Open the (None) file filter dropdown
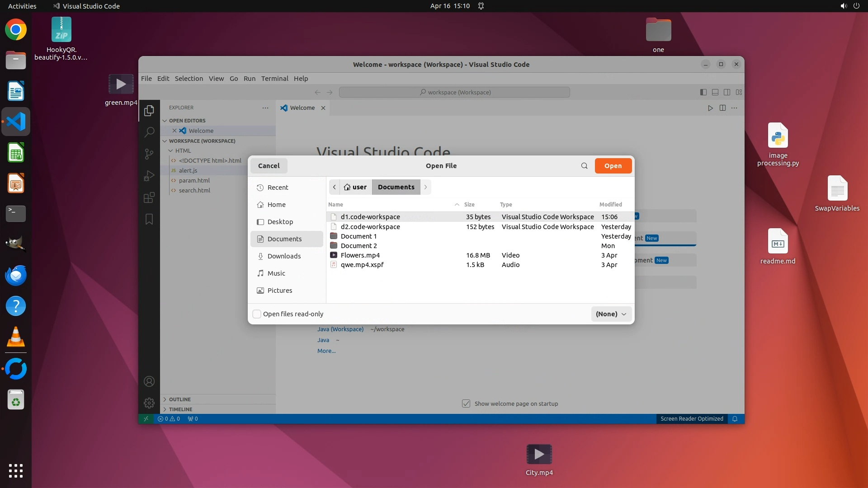868x488 pixels. (x=611, y=314)
